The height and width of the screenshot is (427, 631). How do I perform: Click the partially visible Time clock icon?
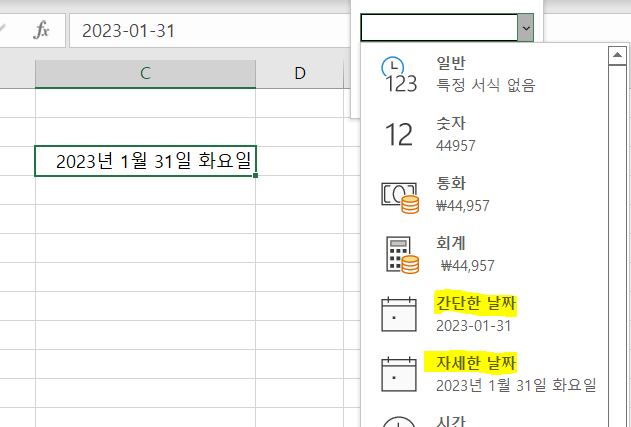(399, 420)
